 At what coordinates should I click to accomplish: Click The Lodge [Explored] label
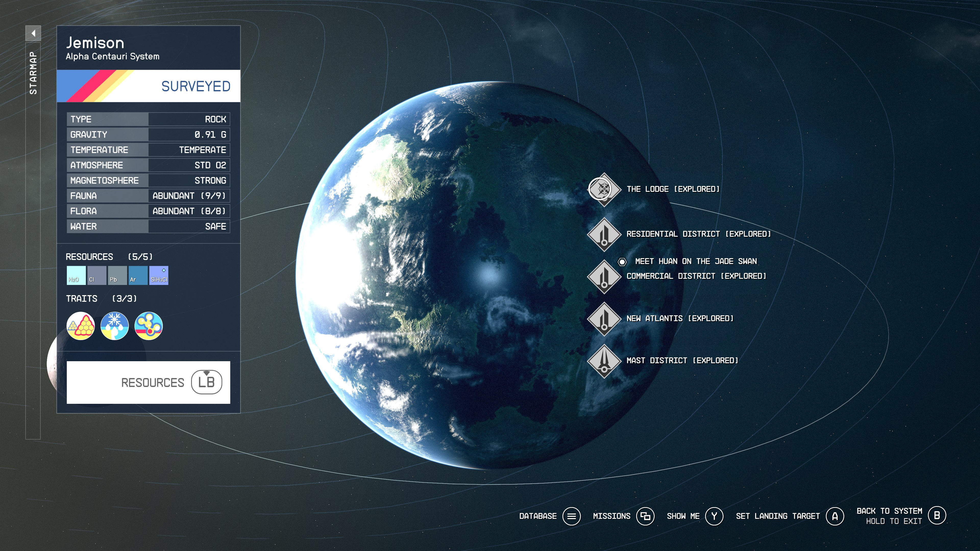(673, 189)
